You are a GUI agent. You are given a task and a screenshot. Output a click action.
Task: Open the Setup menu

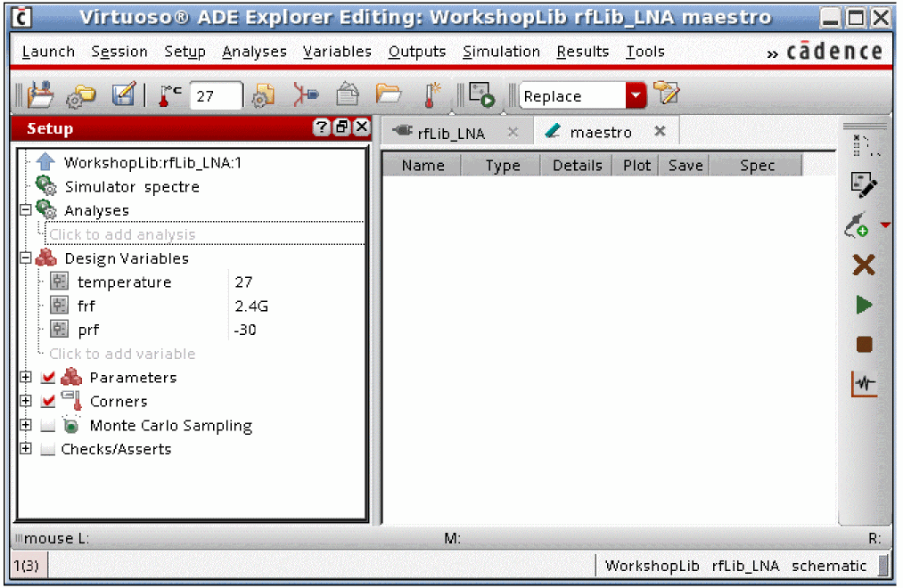(x=185, y=52)
